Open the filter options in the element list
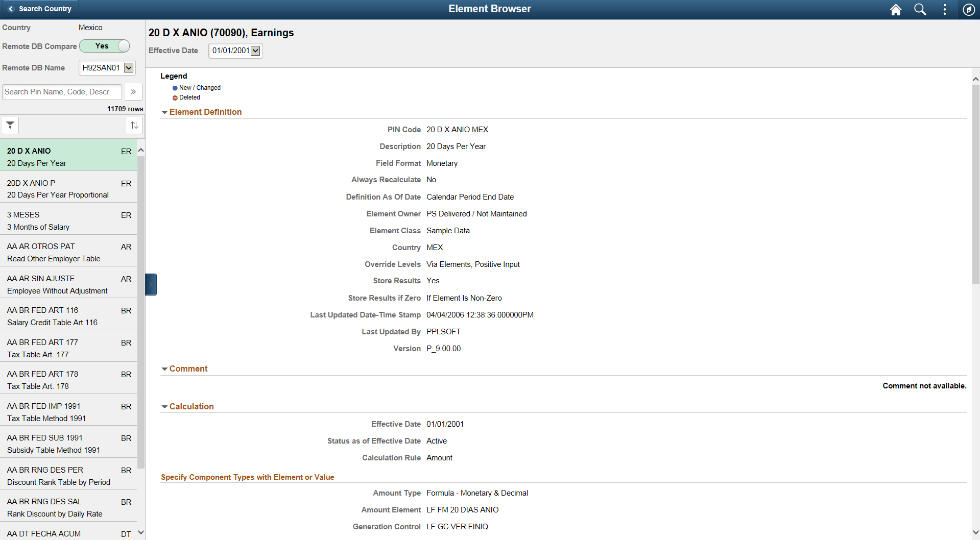 click(x=10, y=125)
